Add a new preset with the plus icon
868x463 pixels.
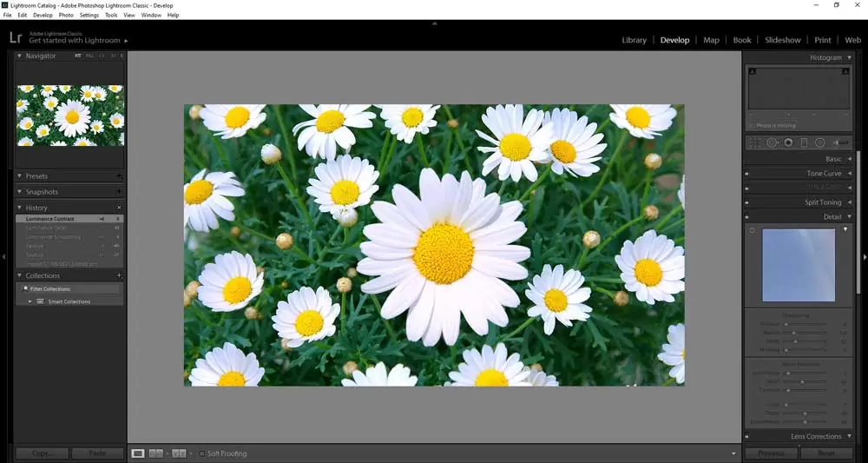coord(119,176)
